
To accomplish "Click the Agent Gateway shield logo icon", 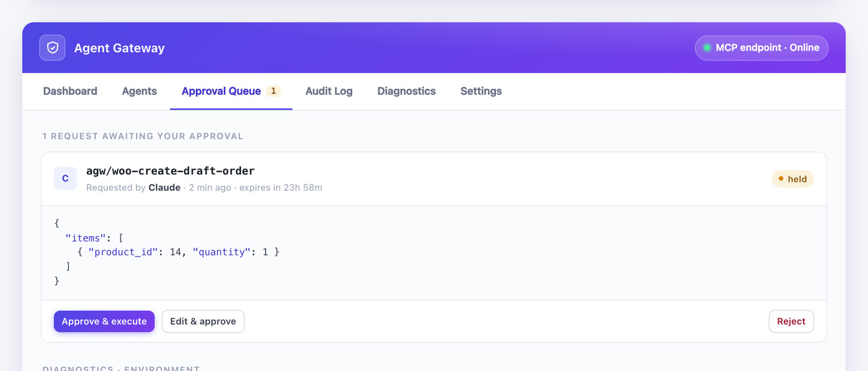I will click(53, 48).
